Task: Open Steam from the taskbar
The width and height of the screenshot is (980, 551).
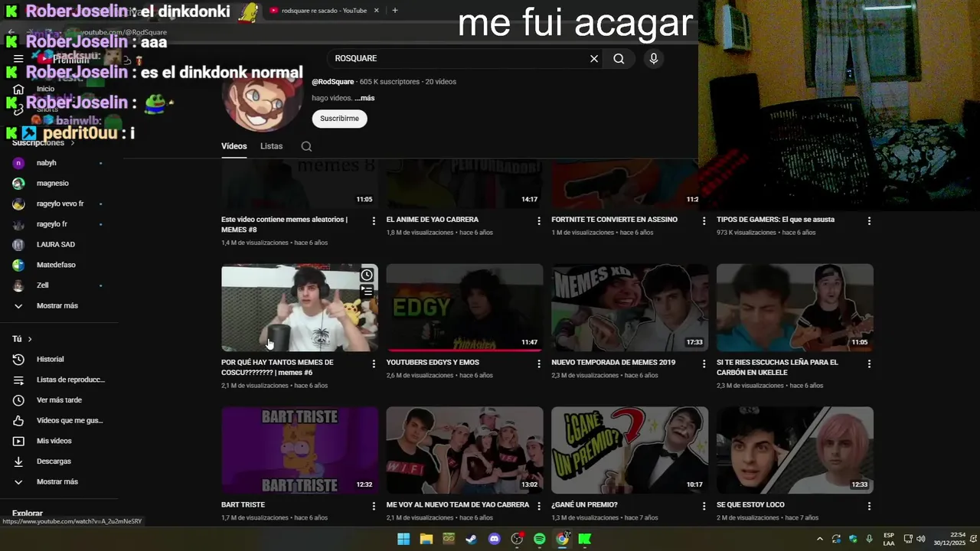Action: (x=471, y=539)
